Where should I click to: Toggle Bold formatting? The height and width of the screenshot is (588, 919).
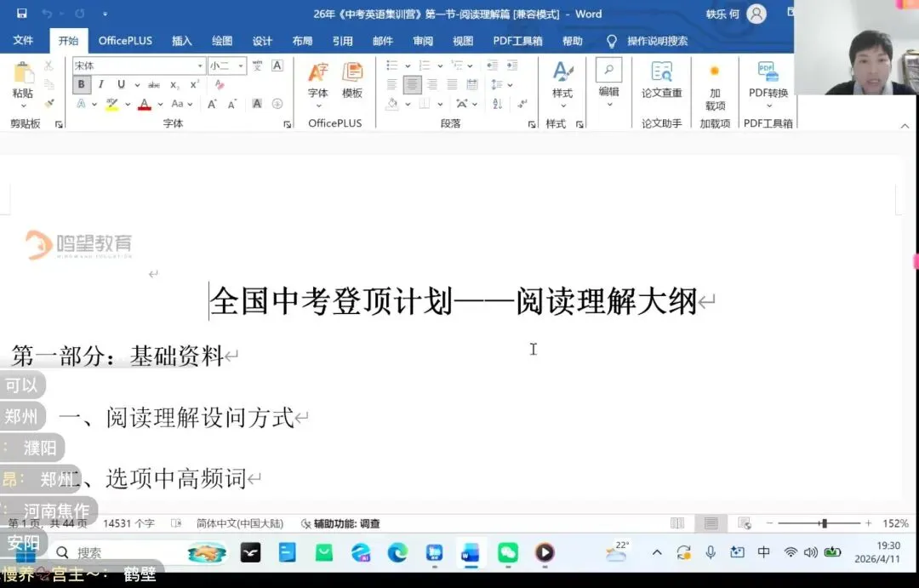82,84
